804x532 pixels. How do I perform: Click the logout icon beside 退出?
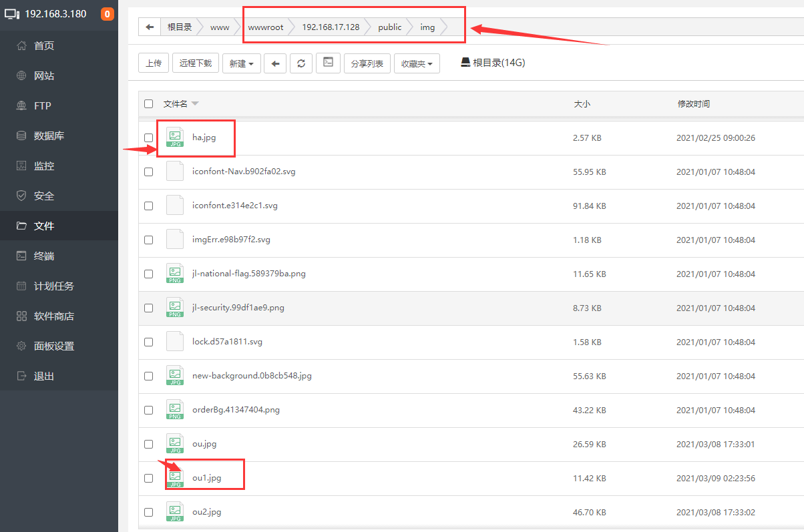[21, 376]
